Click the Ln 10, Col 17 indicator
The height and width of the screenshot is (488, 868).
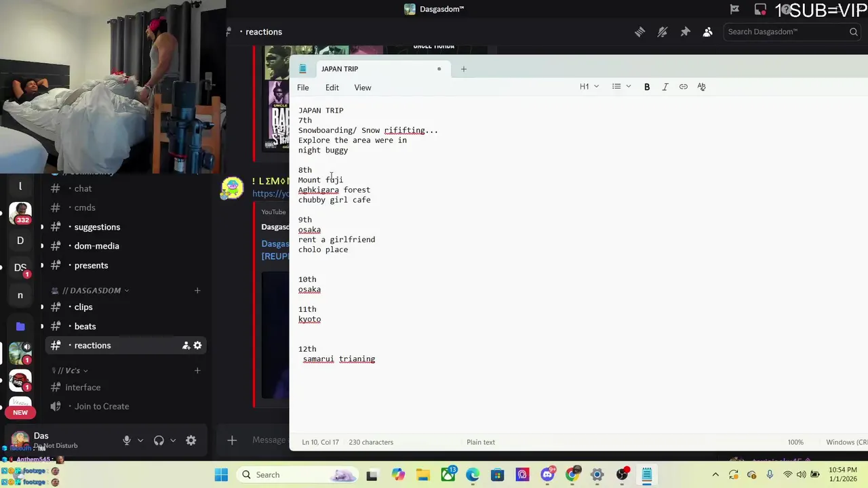click(x=320, y=442)
